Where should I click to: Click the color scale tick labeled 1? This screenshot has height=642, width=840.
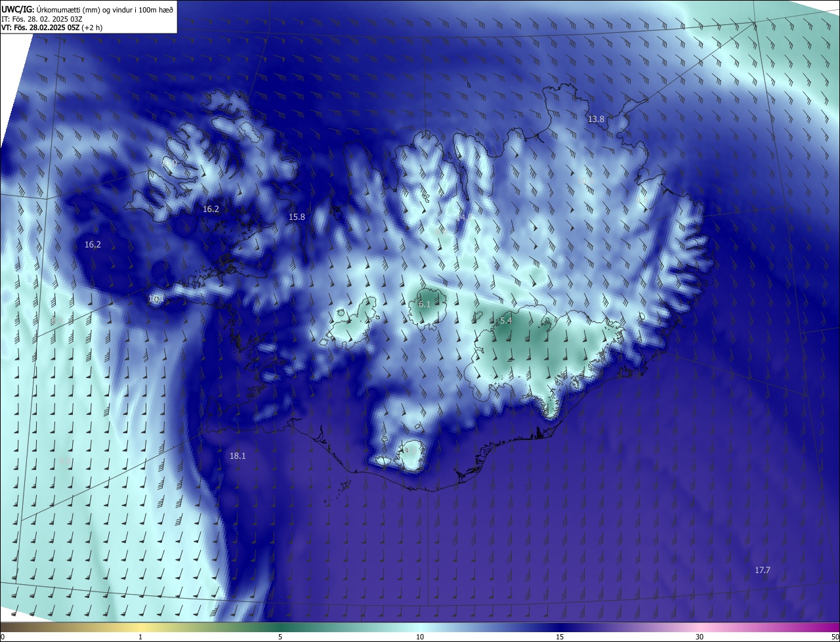pos(140,637)
